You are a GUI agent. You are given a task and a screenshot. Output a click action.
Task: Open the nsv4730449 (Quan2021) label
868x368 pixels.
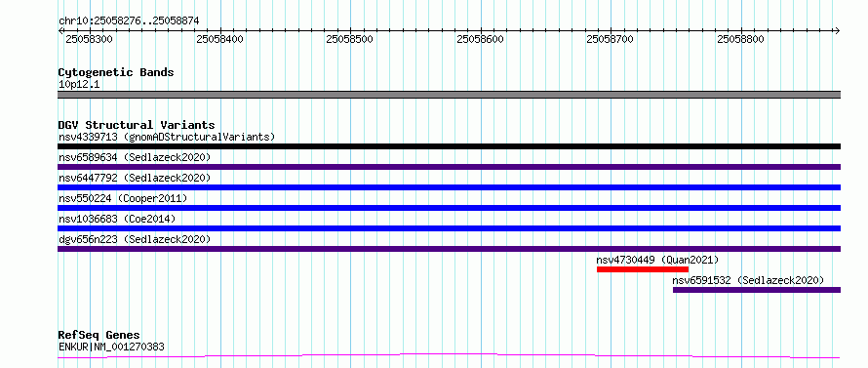tap(657, 260)
